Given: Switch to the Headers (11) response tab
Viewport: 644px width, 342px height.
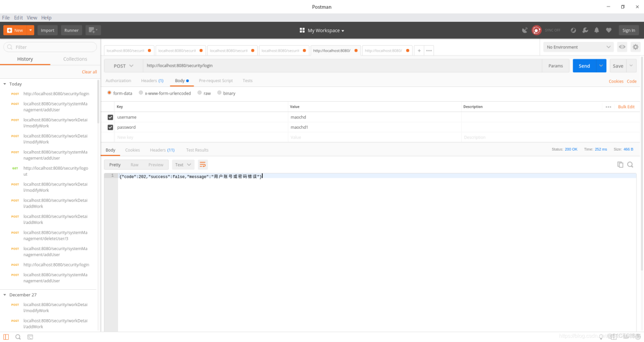Looking at the screenshot, I should [163, 150].
